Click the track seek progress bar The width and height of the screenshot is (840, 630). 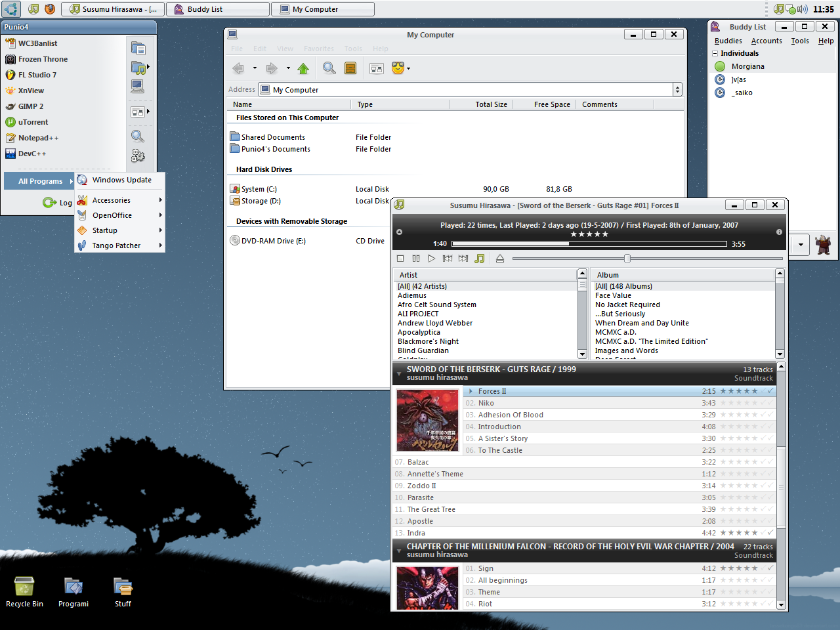588,243
